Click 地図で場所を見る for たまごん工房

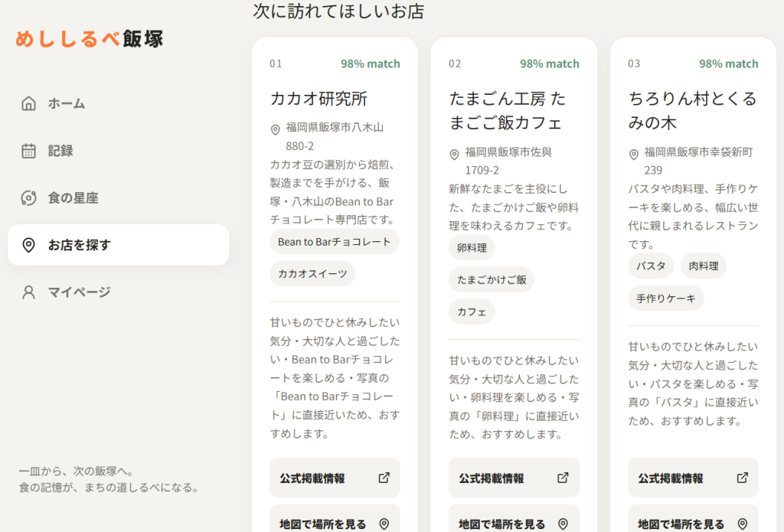click(514, 520)
